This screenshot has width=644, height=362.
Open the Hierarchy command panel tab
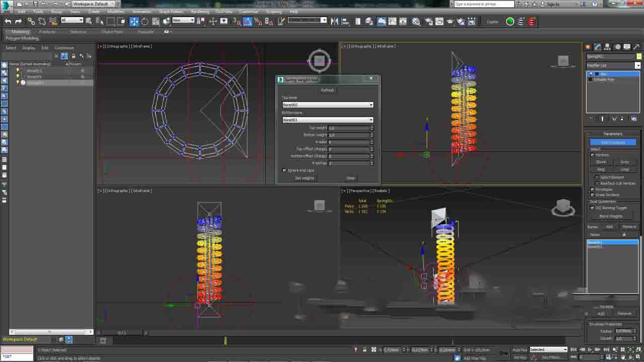coord(607,47)
